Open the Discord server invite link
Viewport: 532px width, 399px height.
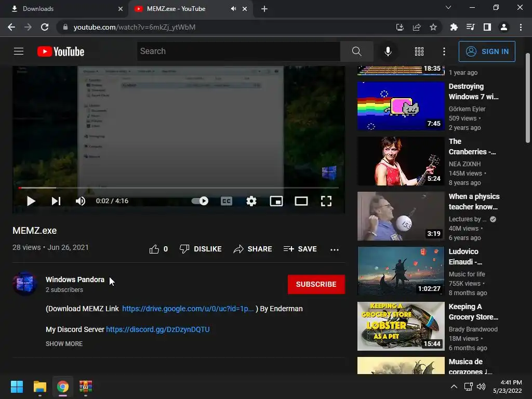click(158, 329)
